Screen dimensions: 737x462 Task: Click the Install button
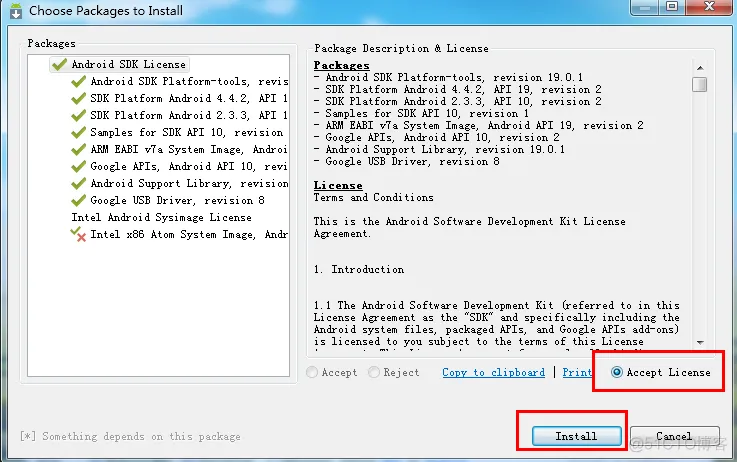coord(577,436)
